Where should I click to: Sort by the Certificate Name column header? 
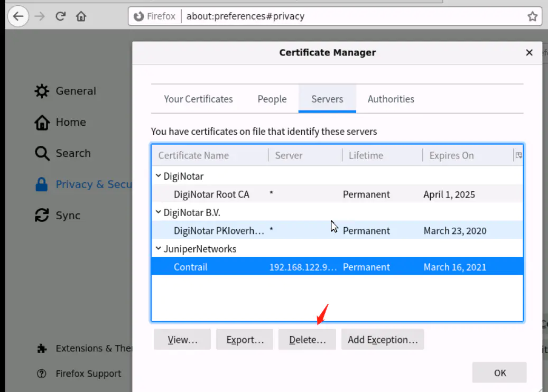tap(210, 155)
